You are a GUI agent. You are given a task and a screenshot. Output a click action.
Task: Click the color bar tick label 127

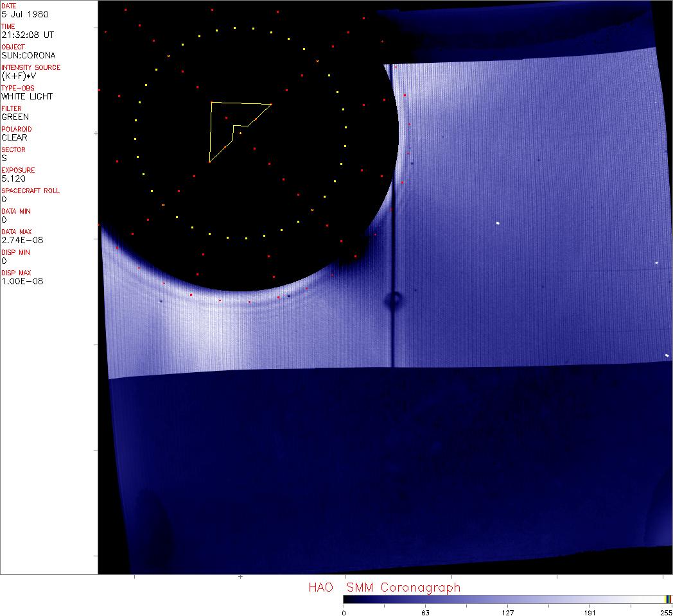tap(507, 612)
